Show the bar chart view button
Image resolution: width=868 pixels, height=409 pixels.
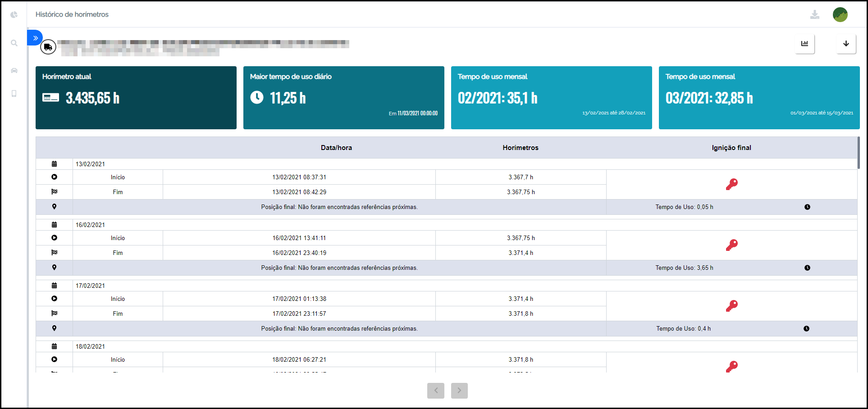click(804, 44)
